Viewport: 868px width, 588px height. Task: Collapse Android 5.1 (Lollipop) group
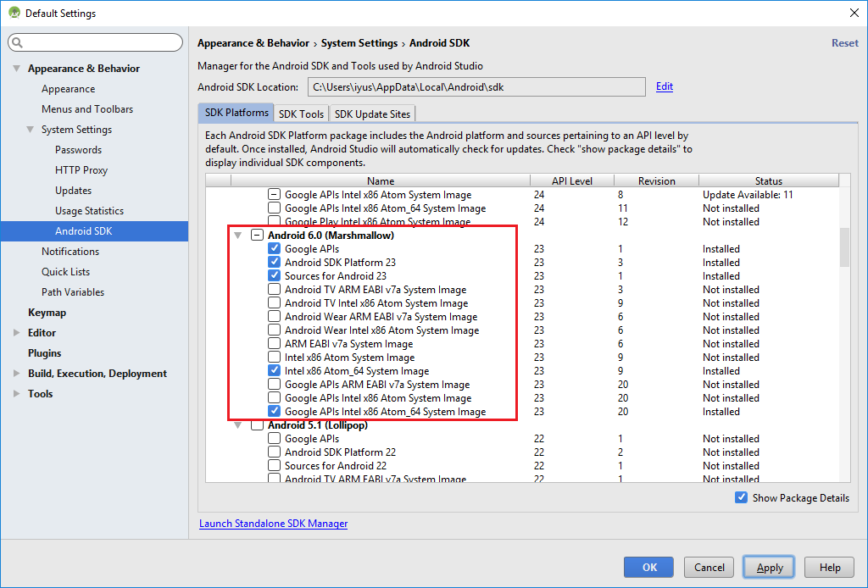(238, 425)
